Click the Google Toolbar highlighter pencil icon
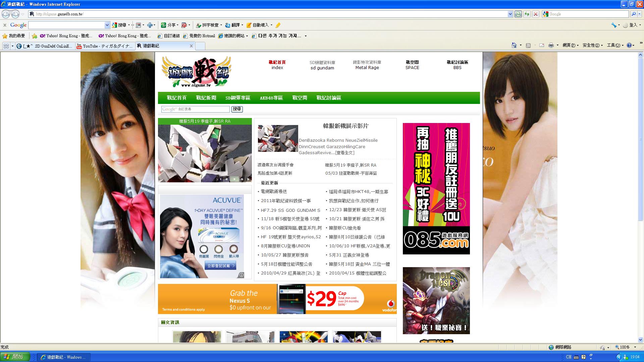 coord(278,25)
